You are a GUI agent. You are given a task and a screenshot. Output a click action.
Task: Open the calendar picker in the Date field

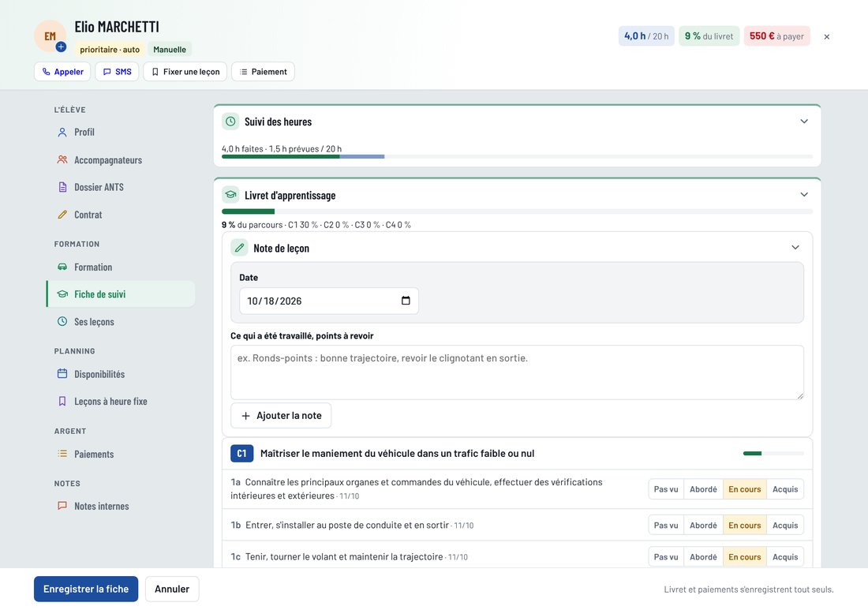tap(406, 301)
